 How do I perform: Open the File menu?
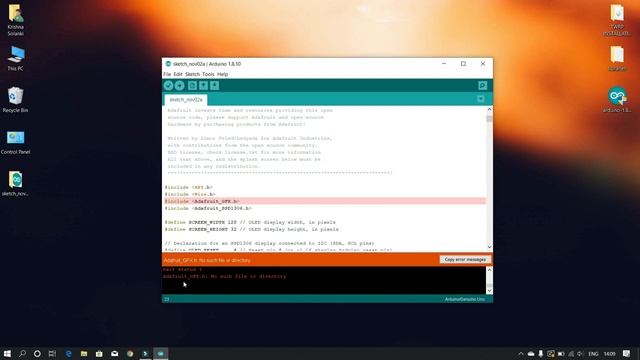tap(167, 74)
